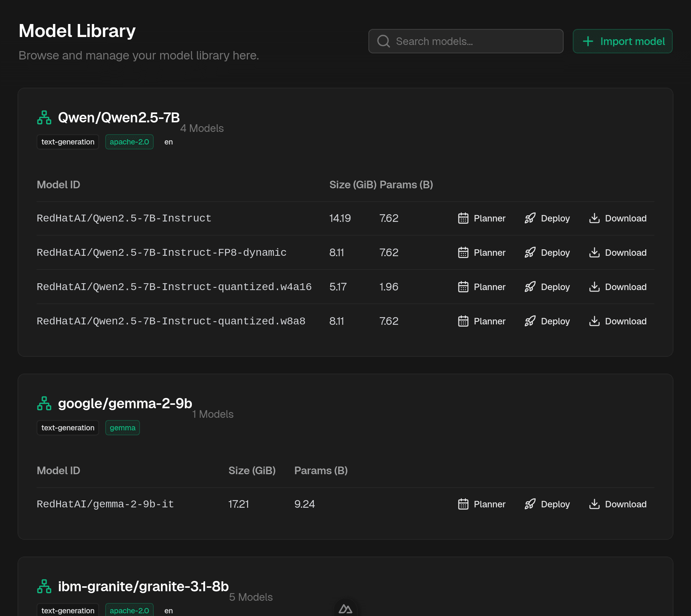Deploy RedHatAI/Qwen2.5-7B-Instruct-quantized.w8a8 model
The width and height of the screenshot is (691, 616).
[x=548, y=321]
